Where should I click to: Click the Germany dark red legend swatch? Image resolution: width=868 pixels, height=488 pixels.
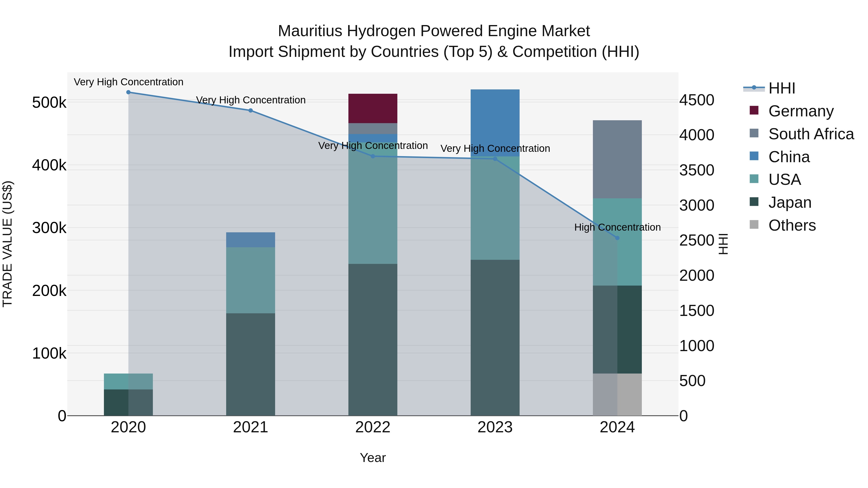point(754,110)
